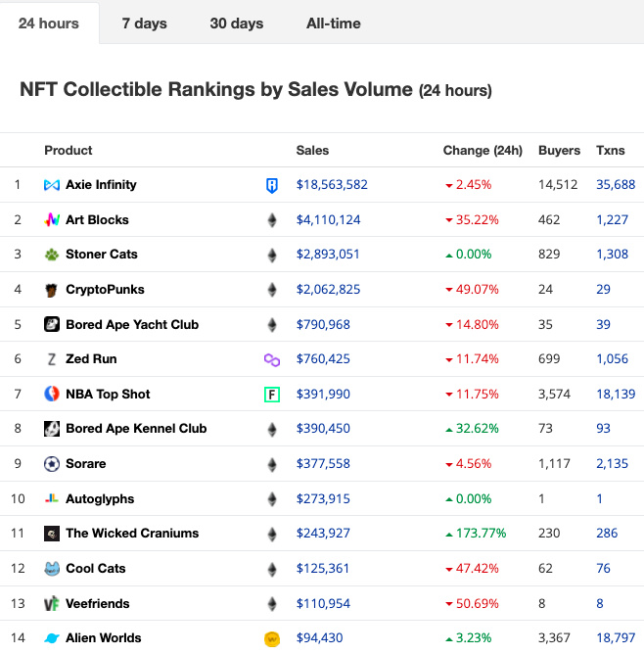Viewport: 644px width, 654px height.
Task: Click the Stoner Cats paw icon
Action: [x=52, y=255]
